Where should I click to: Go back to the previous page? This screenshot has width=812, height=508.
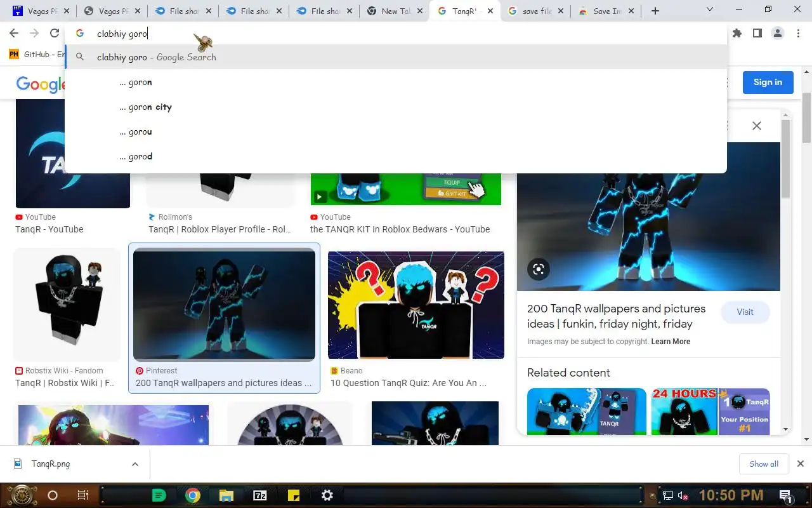[x=14, y=33]
